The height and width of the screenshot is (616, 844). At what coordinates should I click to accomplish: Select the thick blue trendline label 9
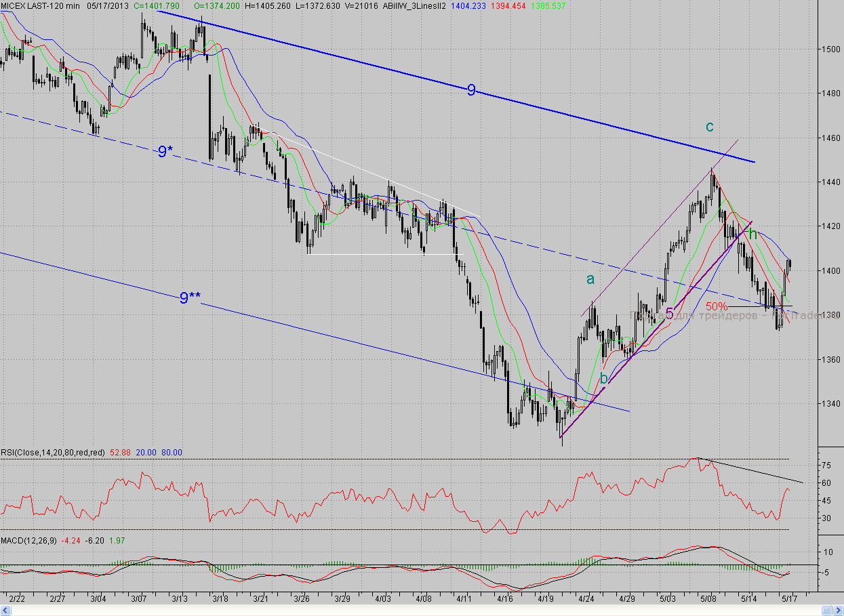point(471,89)
